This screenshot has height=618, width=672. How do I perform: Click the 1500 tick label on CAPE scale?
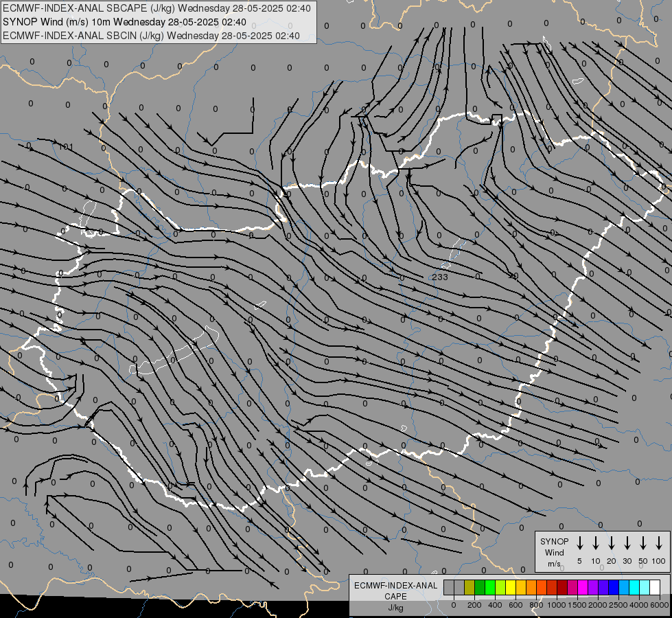[577, 605]
